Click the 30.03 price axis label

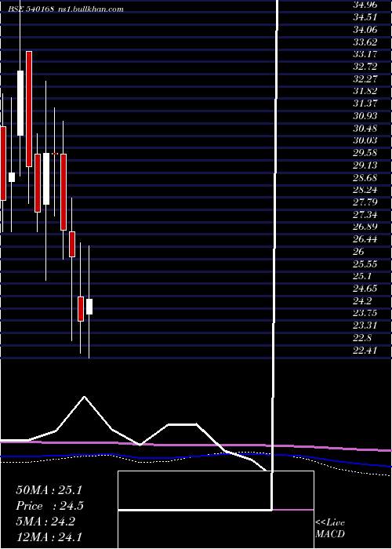[x=365, y=140]
